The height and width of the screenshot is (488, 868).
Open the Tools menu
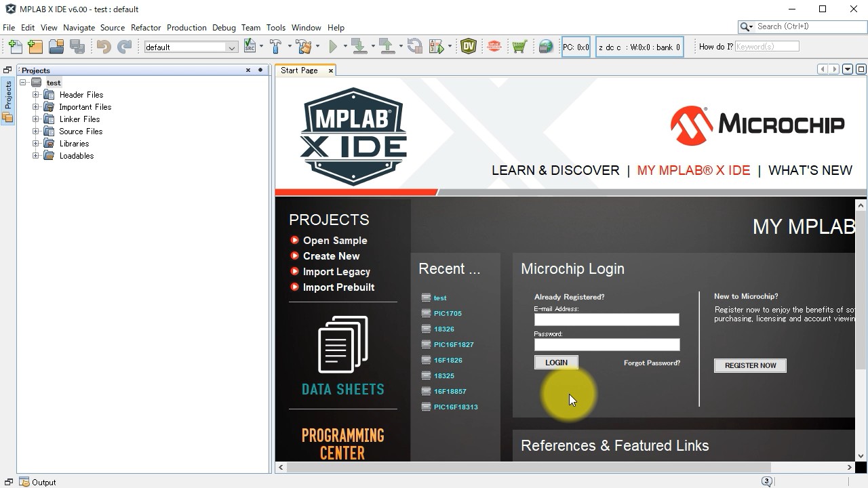click(275, 28)
